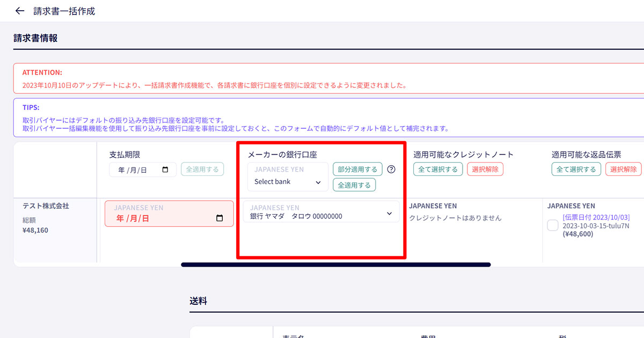This screenshot has width=644, height=338.
Task: Open the 伝票日付 2023/10/03 link
Action: pyautogui.click(x=596, y=217)
